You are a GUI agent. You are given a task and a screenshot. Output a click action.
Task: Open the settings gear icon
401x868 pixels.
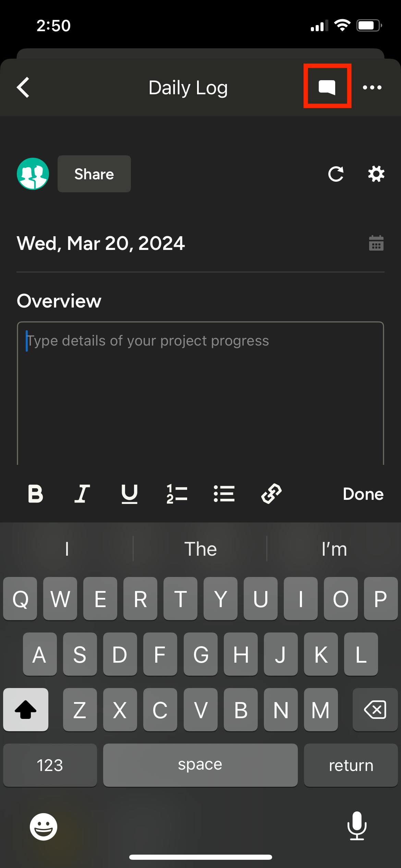pyautogui.click(x=376, y=174)
